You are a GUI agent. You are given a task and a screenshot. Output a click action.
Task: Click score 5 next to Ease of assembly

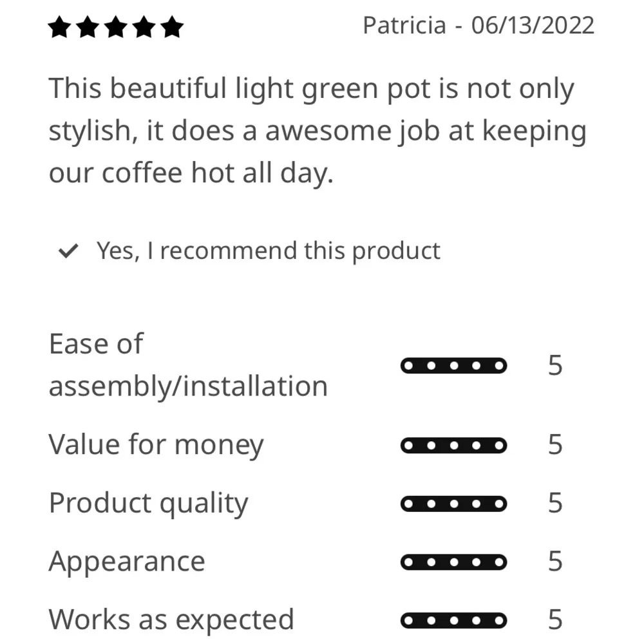coord(555,366)
